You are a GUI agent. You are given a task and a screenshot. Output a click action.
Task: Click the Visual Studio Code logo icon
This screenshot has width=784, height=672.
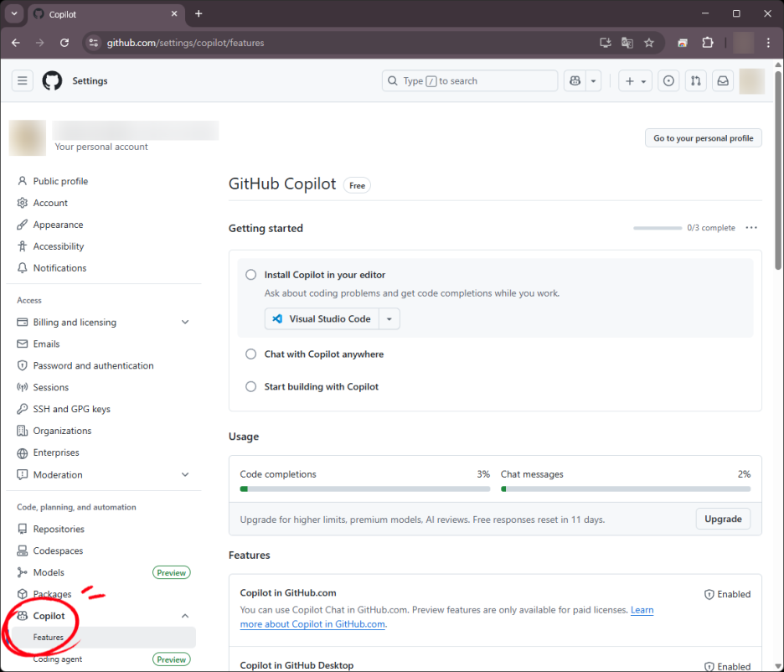click(x=277, y=318)
